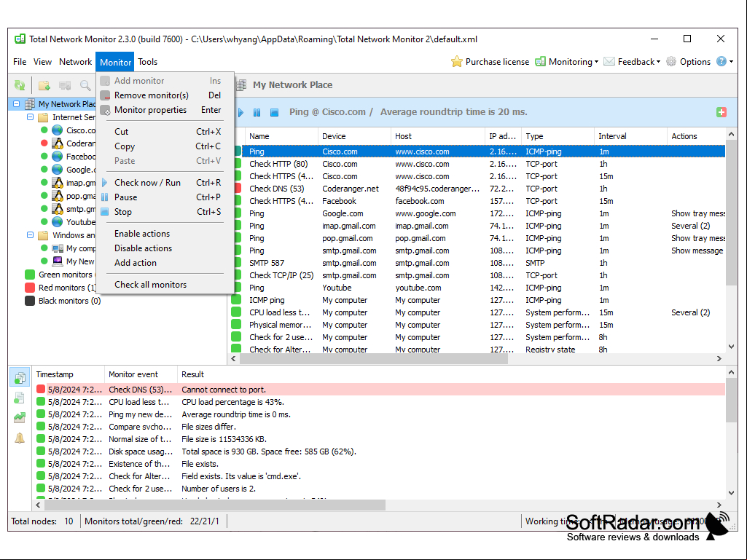Click the Purchase license link
Screen dimensions: 747x560
tap(497, 62)
